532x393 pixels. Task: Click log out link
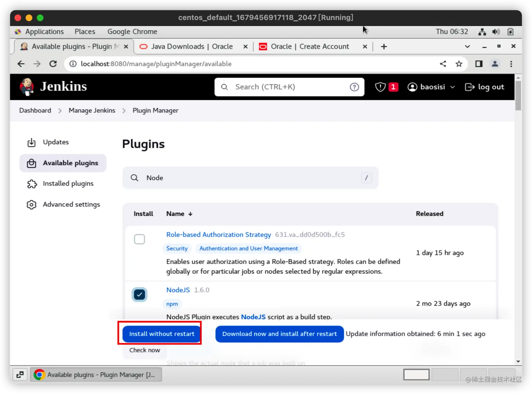click(485, 87)
